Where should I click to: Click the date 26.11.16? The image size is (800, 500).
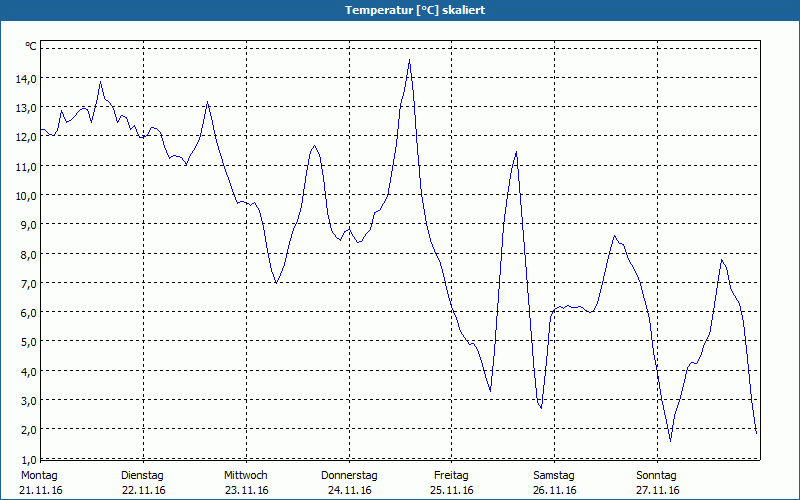pos(554,490)
